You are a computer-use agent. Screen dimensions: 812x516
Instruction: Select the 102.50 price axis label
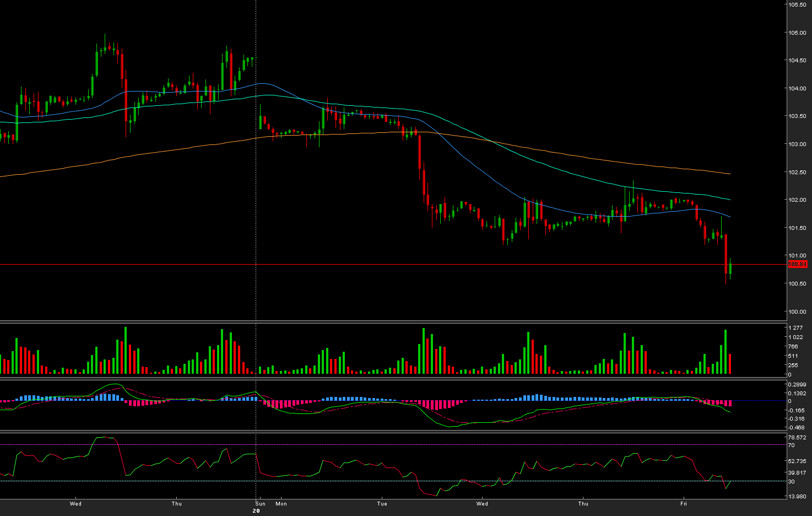click(797, 172)
